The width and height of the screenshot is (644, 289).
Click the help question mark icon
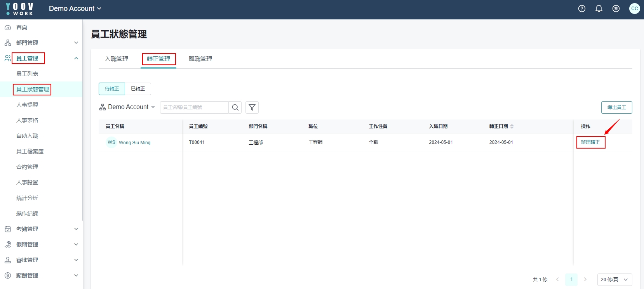pyautogui.click(x=581, y=9)
